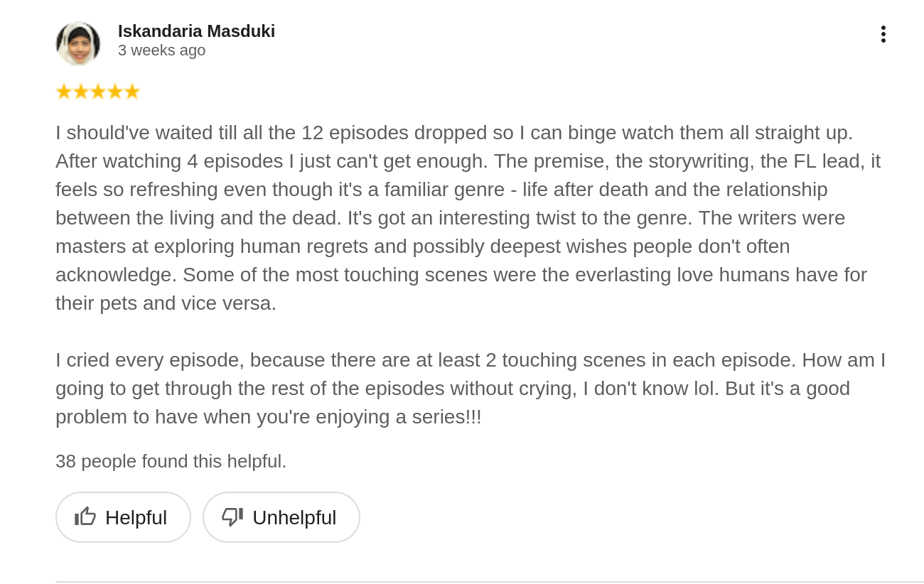The image size is (924, 584).
Task: Click the line ending 'enjoying a series!!!'
Action: [x=268, y=417]
